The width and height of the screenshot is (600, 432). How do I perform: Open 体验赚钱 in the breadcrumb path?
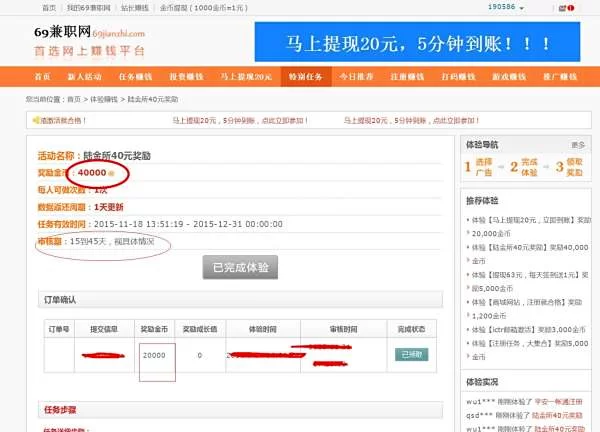coord(104,100)
